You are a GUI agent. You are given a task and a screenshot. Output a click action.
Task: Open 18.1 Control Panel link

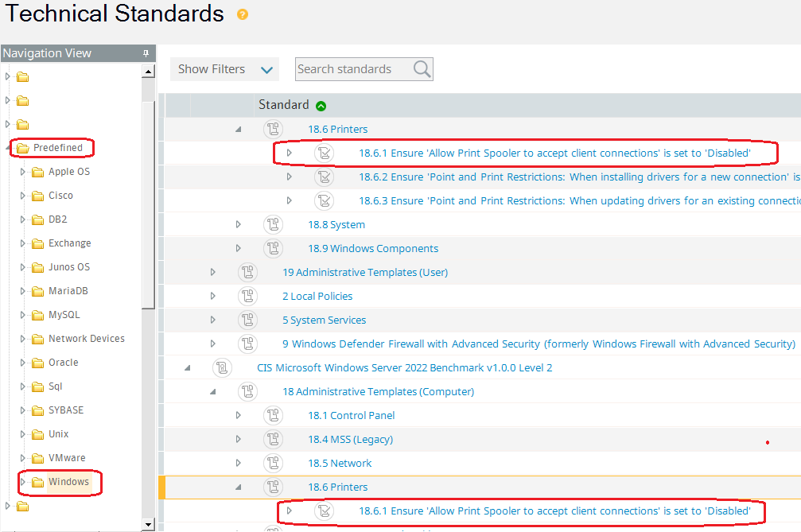click(x=351, y=416)
